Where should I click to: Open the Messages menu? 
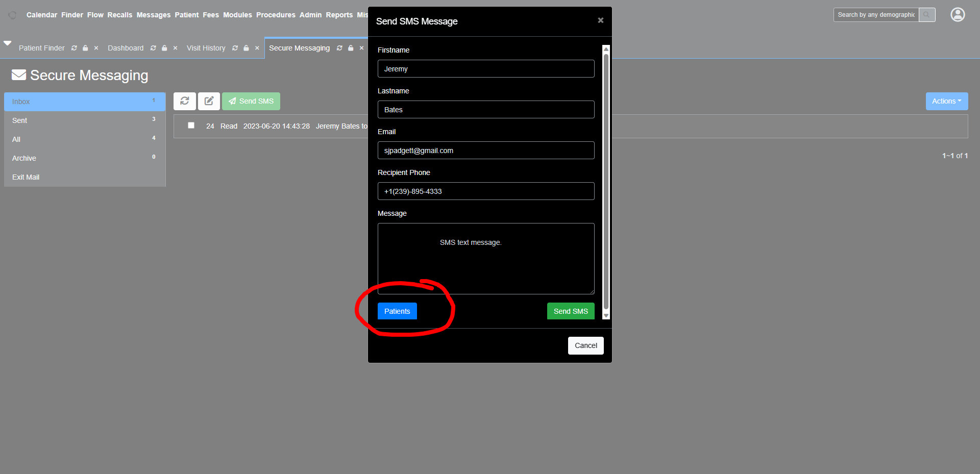point(153,15)
